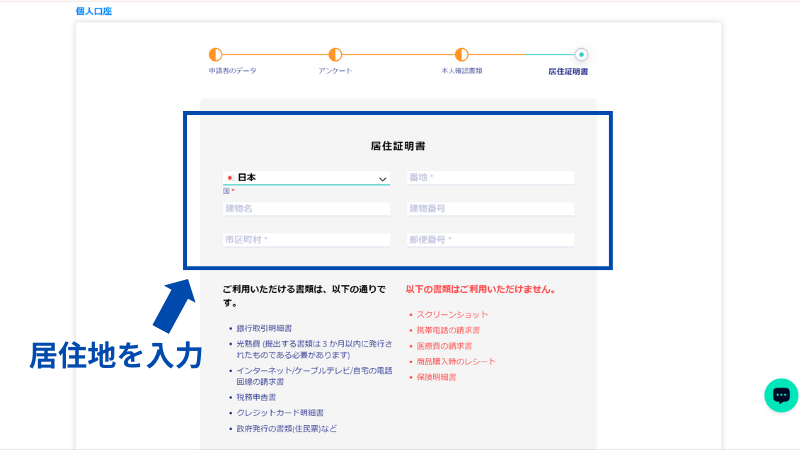Select the 居住証明書 step label
800x450 pixels.
[568, 71]
